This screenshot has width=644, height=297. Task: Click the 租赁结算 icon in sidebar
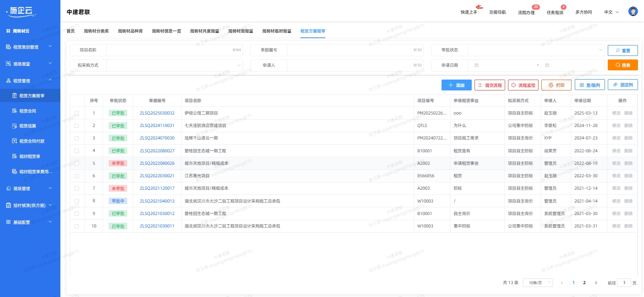click(14, 126)
